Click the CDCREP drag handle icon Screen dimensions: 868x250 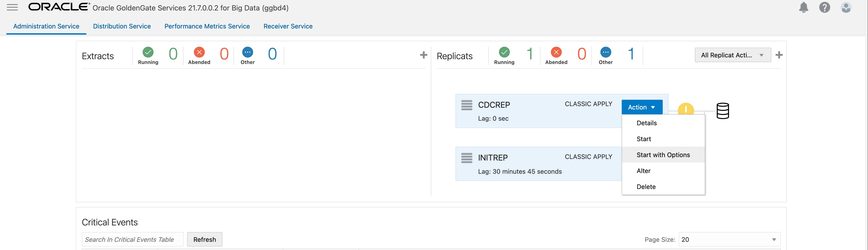[466, 105]
